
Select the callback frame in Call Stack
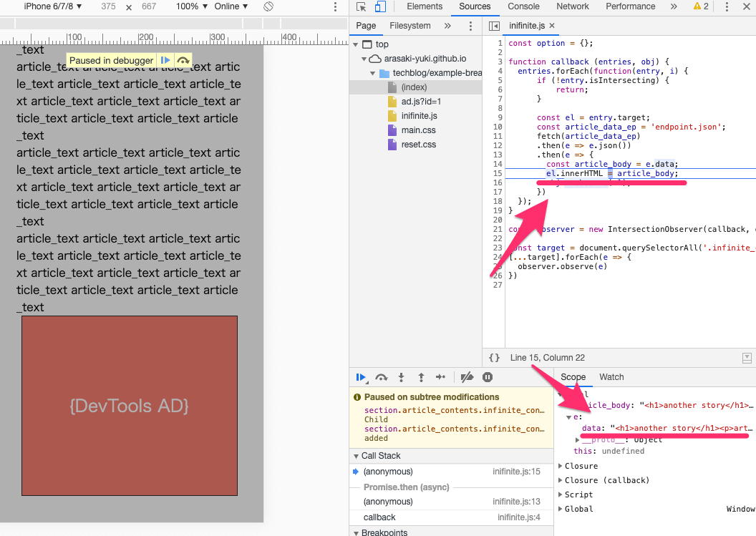pyautogui.click(x=379, y=517)
